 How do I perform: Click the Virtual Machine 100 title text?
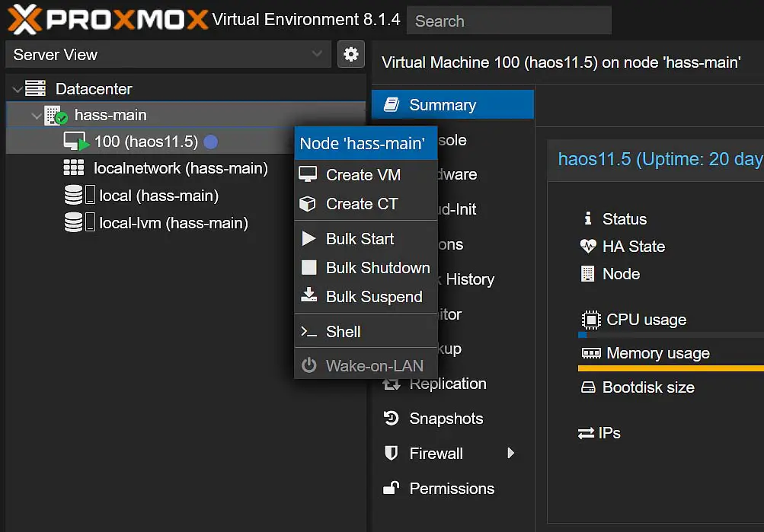tap(561, 62)
